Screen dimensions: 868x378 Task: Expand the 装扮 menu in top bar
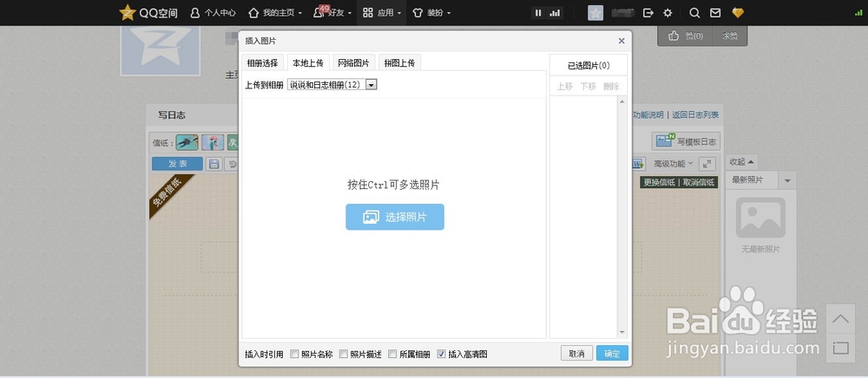(431, 13)
